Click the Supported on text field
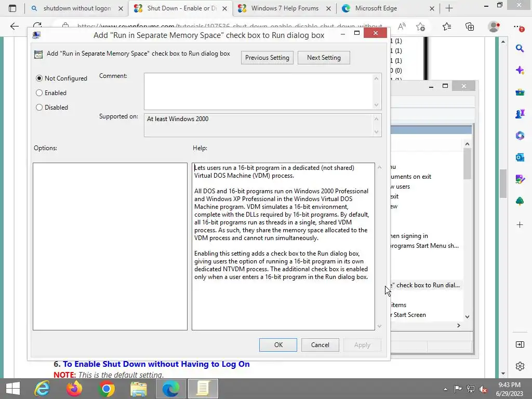The height and width of the screenshot is (399, 532). [x=259, y=125]
